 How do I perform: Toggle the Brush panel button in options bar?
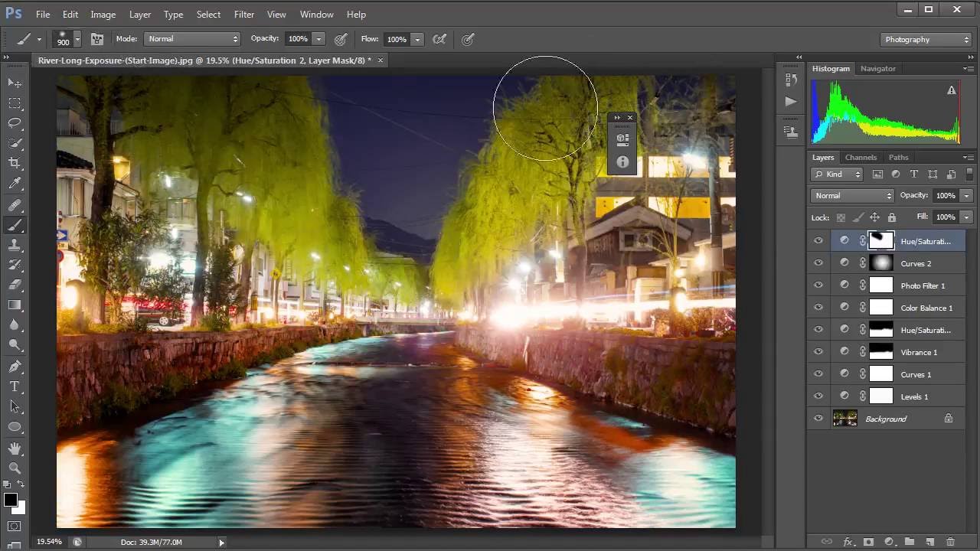click(97, 39)
